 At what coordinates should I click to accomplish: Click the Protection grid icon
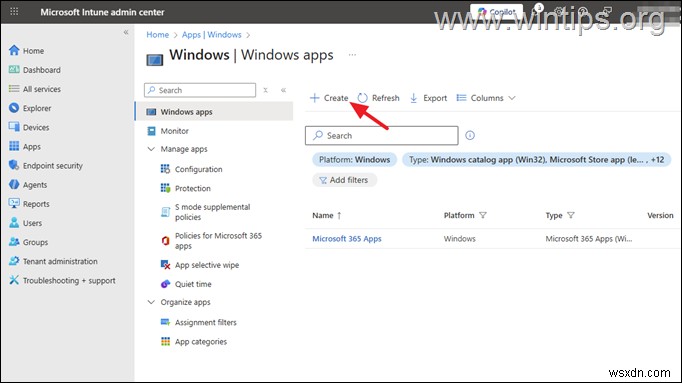[x=165, y=188]
